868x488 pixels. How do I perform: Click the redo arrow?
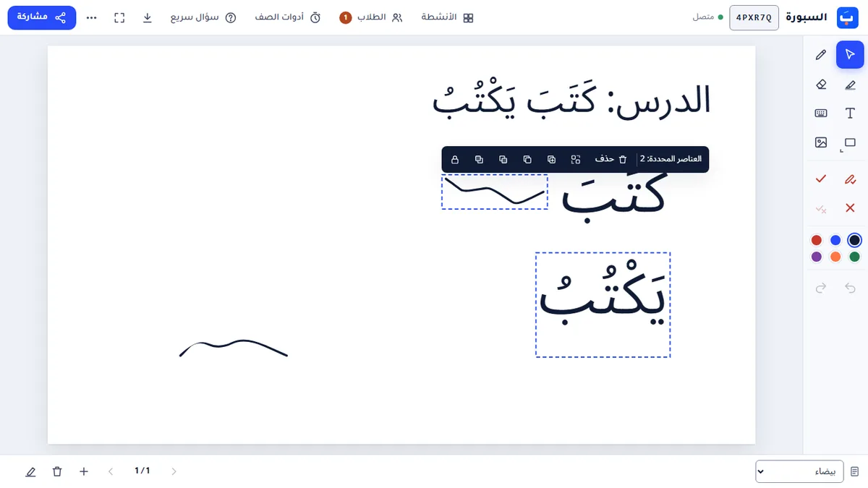(x=821, y=288)
